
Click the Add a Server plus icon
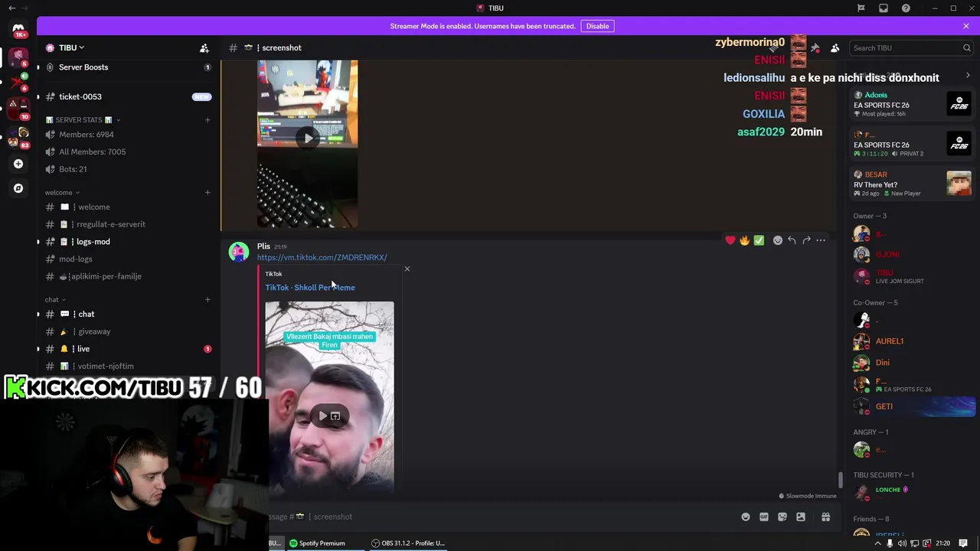pos(18,164)
